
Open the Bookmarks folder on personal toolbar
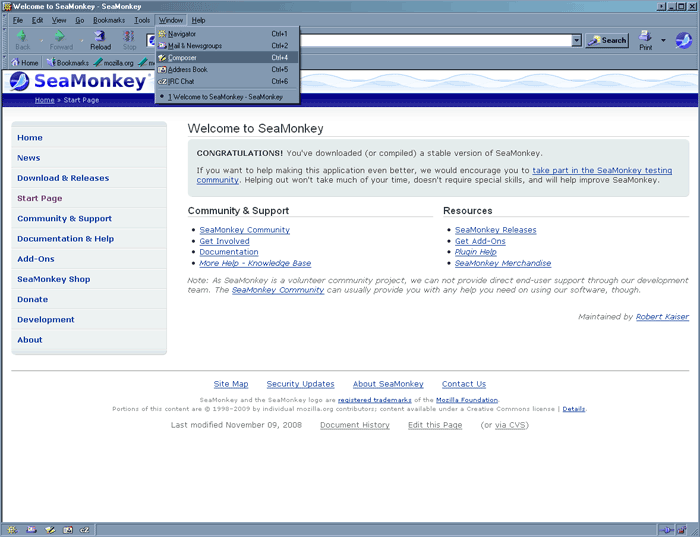point(67,62)
